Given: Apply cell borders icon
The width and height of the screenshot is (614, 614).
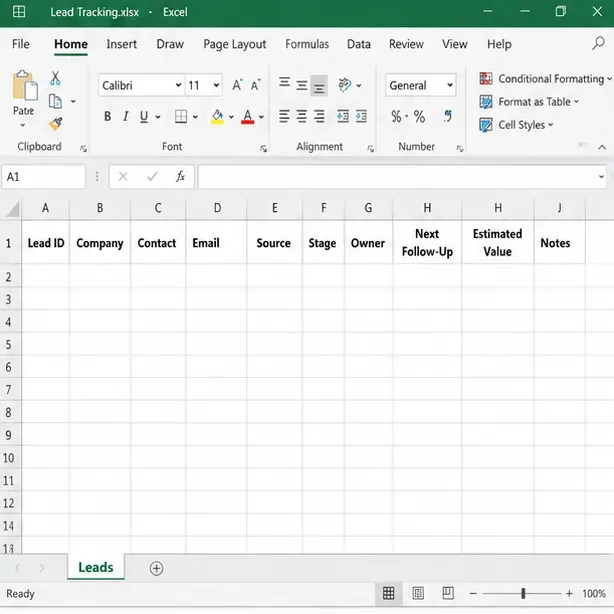Looking at the screenshot, I should click(x=181, y=116).
